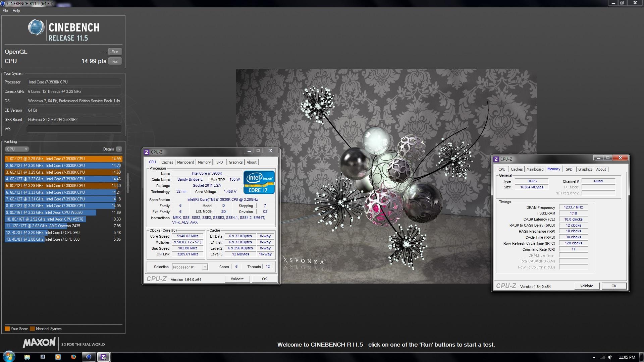Open the SPD tab in the right CPU-Z window
Image resolution: width=644 pixels, height=362 pixels.
(569, 169)
